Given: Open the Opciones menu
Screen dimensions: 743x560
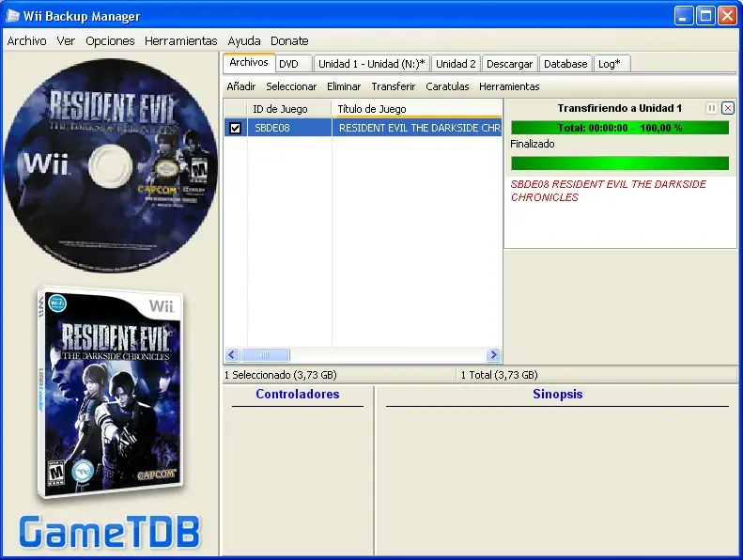Looking at the screenshot, I should tap(110, 41).
